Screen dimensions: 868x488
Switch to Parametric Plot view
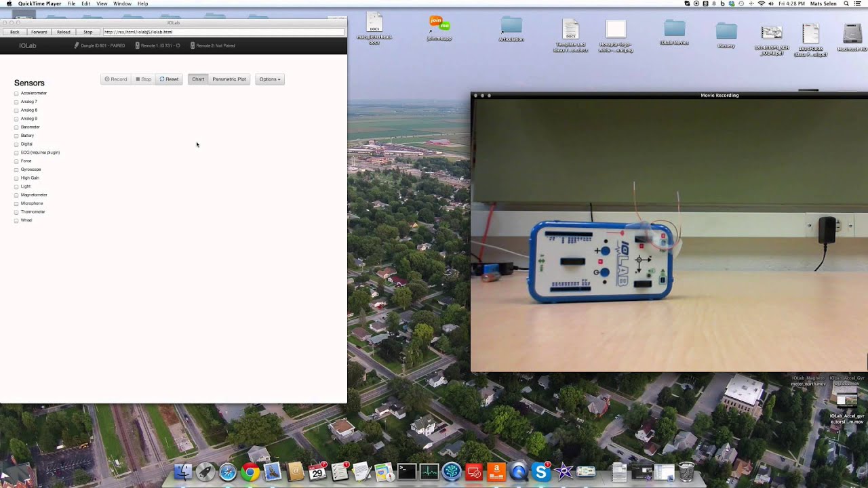[x=229, y=79]
